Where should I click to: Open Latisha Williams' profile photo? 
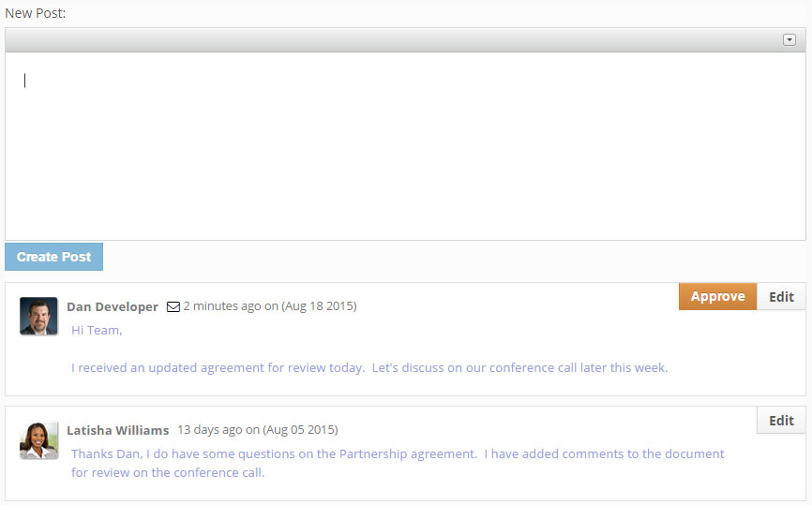(38, 440)
